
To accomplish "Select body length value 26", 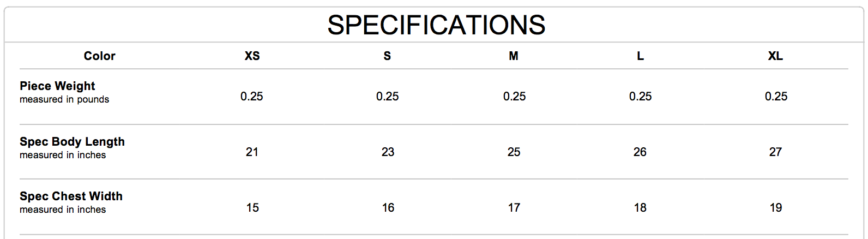I will tap(640, 152).
